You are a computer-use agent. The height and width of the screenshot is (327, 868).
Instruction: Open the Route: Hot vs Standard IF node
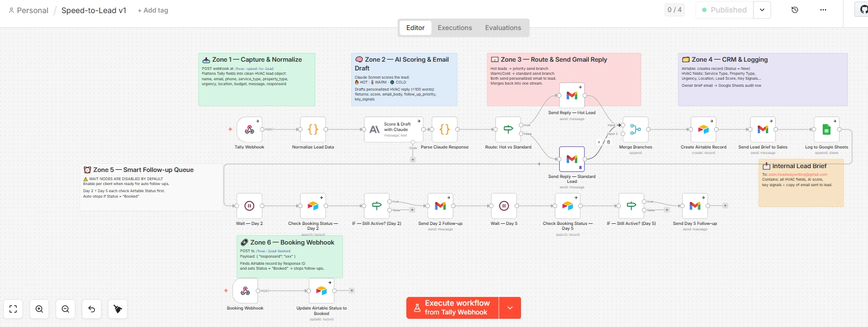point(508,129)
